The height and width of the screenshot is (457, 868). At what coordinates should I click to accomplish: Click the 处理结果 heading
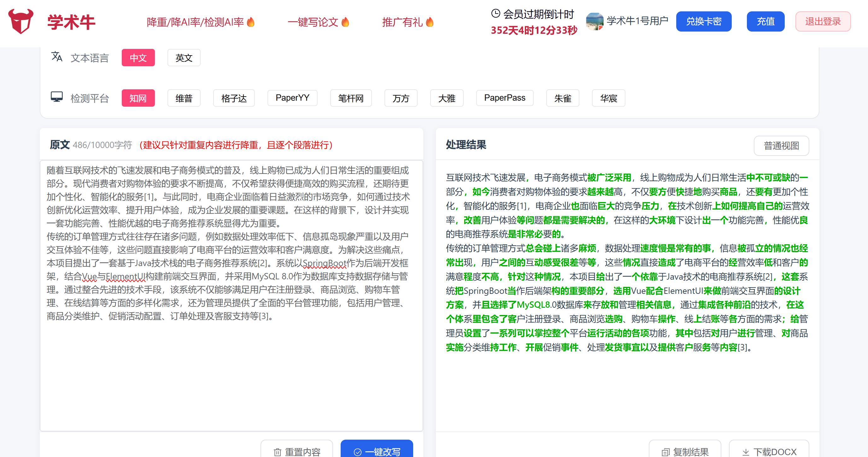click(x=466, y=145)
